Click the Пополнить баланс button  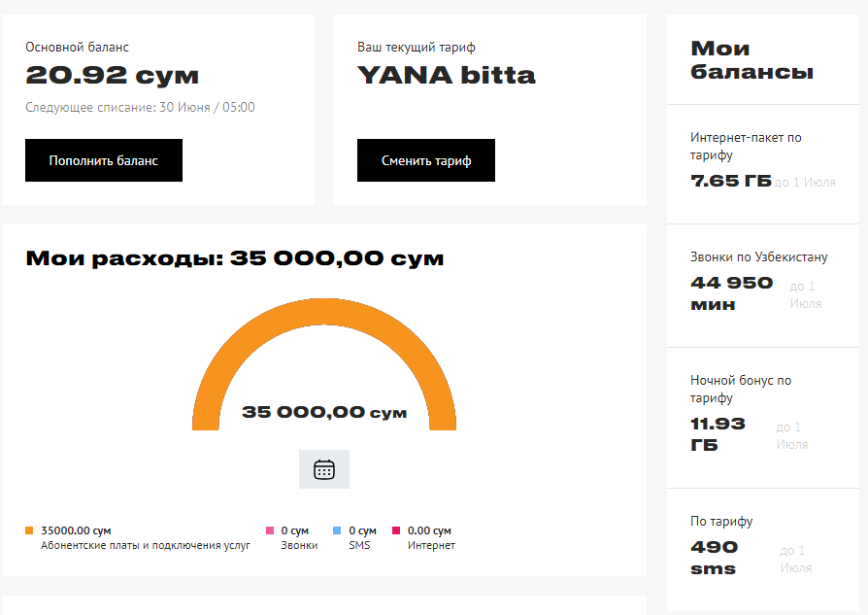click(x=104, y=160)
